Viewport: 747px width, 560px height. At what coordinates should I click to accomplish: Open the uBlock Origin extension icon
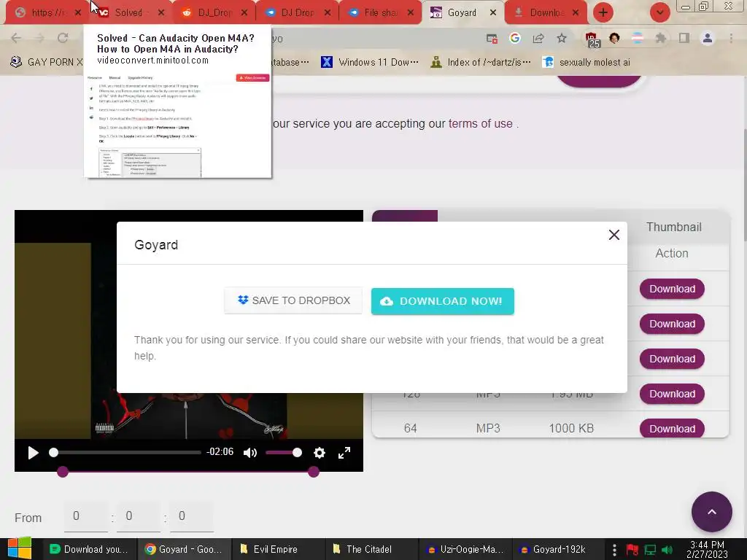(592, 39)
